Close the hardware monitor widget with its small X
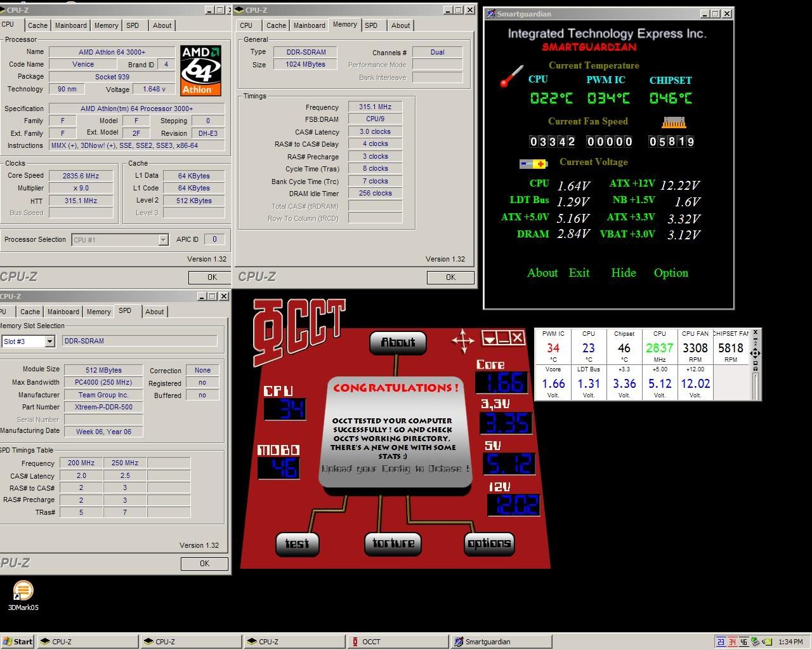Viewport: 812px width, 650px height. pyautogui.click(x=755, y=332)
